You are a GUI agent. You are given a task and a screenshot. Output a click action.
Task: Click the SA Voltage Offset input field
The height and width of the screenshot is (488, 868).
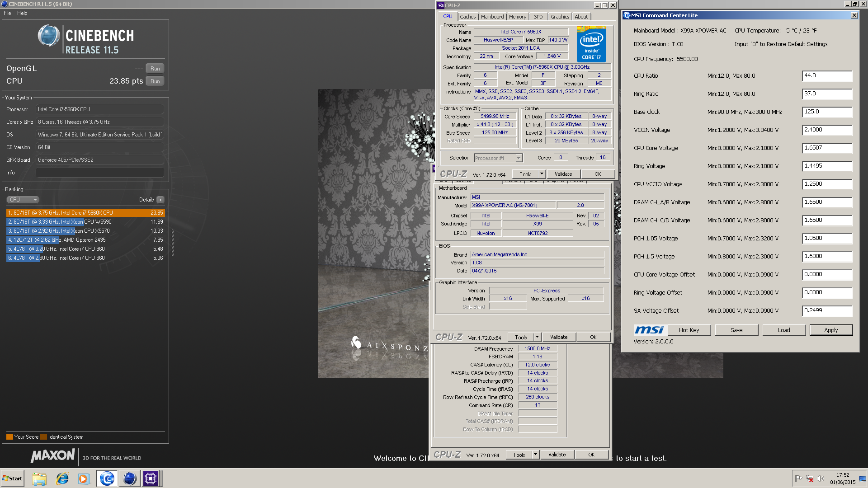pyautogui.click(x=827, y=311)
